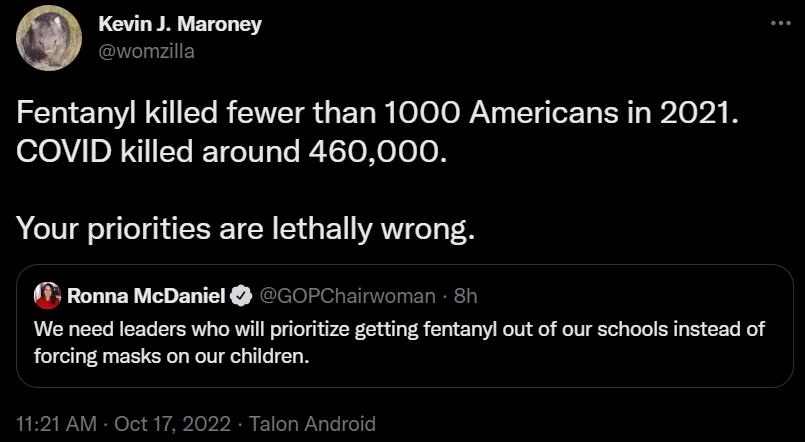
Task: Click the verified badge beside Ronna McDaniel
Action: (x=241, y=296)
